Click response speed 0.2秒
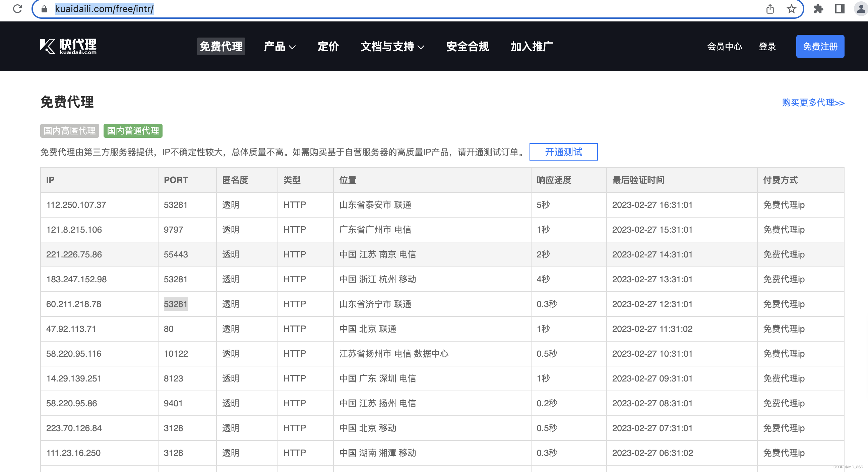Viewport: 868px width, 472px height. coord(547,404)
